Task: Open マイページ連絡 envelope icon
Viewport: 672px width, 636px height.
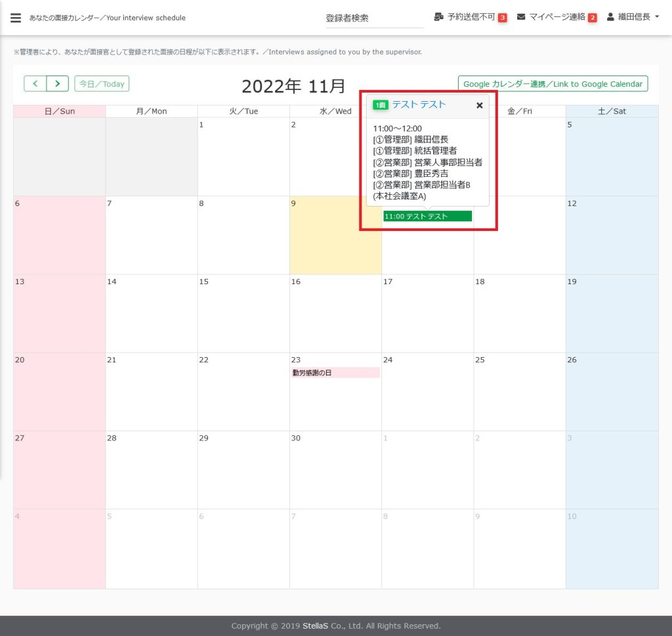Action: tap(521, 17)
